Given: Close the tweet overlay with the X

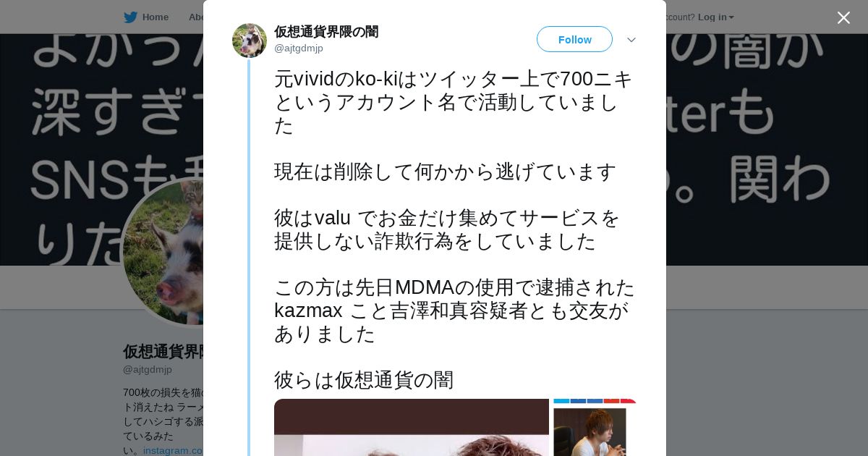Looking at the screenshot, I should (x=843, y=17).
